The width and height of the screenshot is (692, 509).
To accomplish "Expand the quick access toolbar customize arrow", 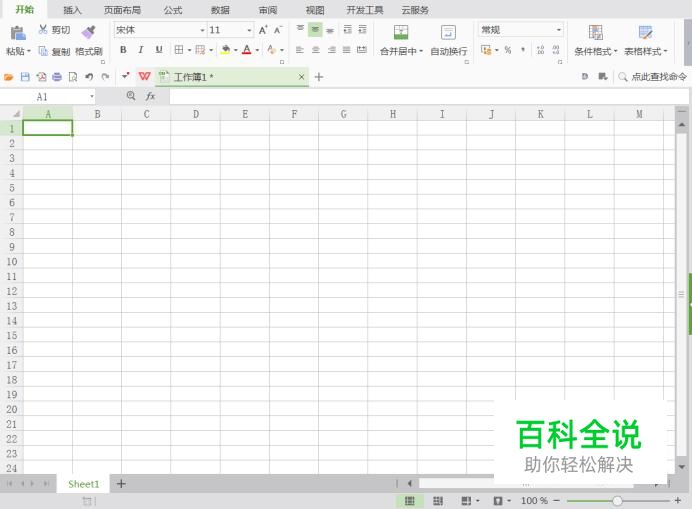I will 125,76.
